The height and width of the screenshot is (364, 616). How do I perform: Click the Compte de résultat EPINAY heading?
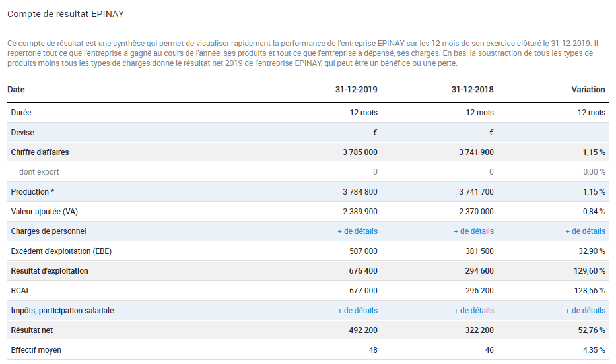coord(65,14)
